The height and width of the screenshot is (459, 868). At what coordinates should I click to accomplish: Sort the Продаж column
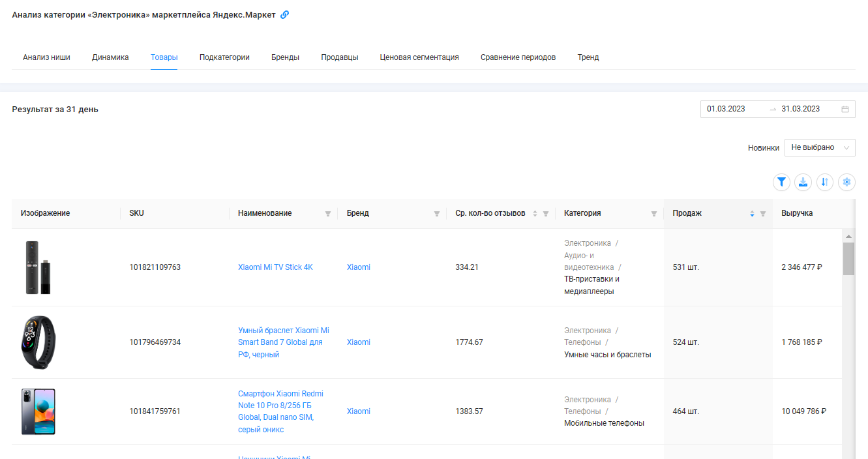coord(752,214)
